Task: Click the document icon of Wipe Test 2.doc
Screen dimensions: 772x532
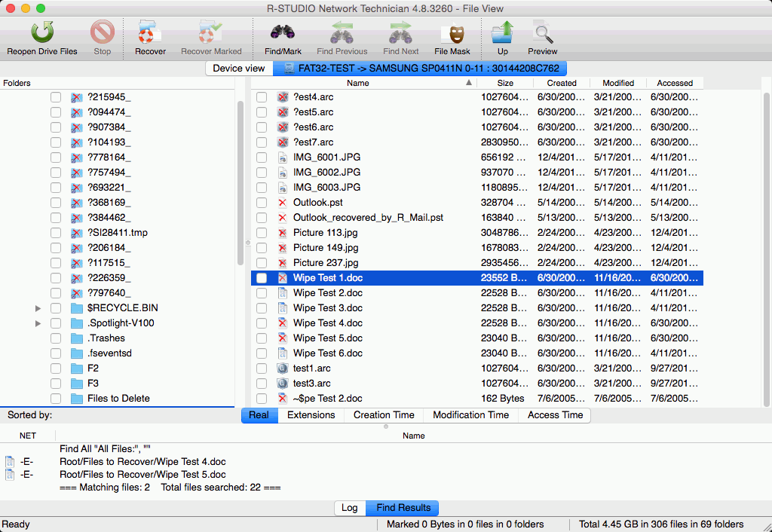Action: pyautogui.click(x=283, y=293)
